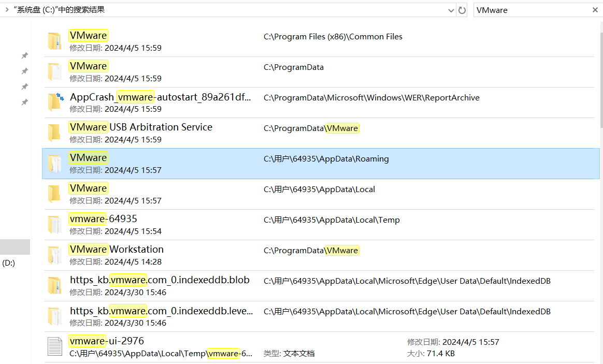Click the VMware folder icon in C:\ProgramData
Image resolution: width=603 pixels, height=364 pixels.
(x=54, y=72)
